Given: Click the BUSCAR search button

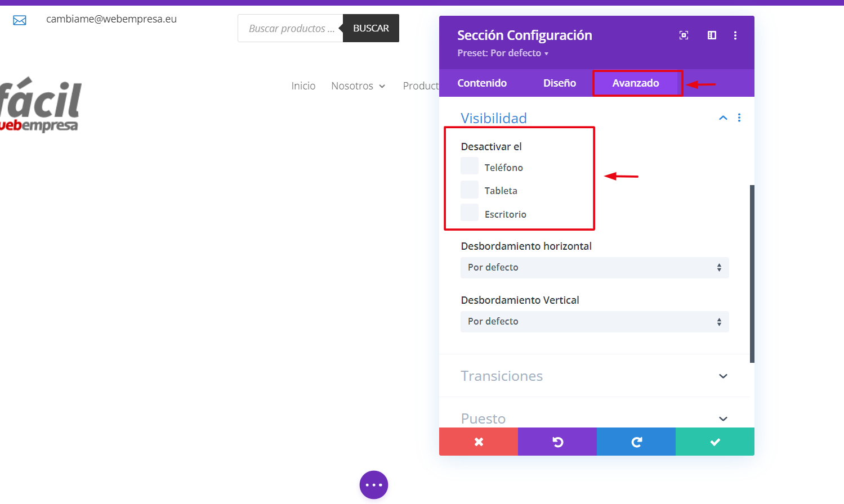Looking at the screenshot, I should [371, 28].
